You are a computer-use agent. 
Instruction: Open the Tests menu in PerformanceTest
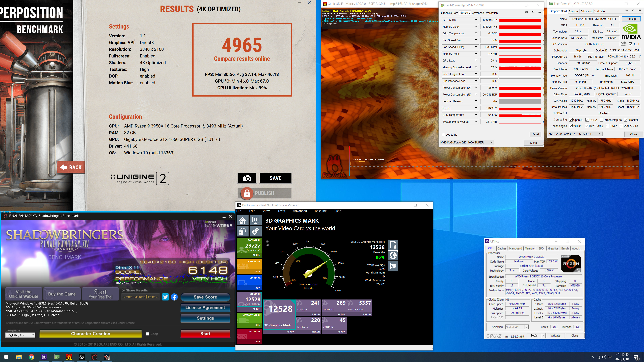(x=281, y=211)
